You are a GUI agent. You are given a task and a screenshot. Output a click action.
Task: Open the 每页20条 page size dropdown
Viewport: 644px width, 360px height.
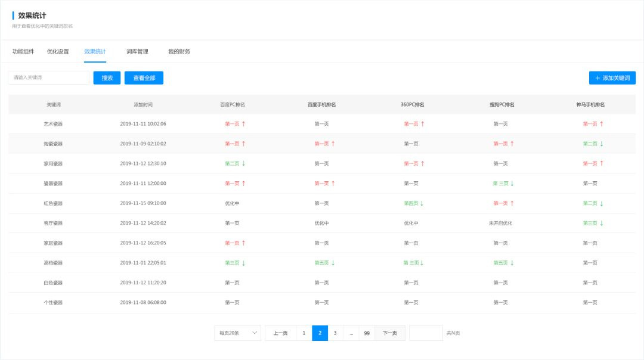tap(237, 333)
